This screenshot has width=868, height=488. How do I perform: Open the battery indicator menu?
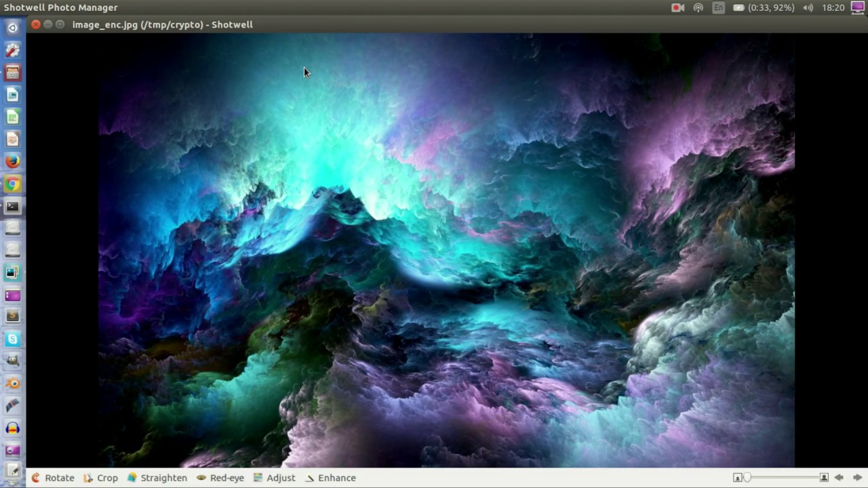[x=763, y=7]
